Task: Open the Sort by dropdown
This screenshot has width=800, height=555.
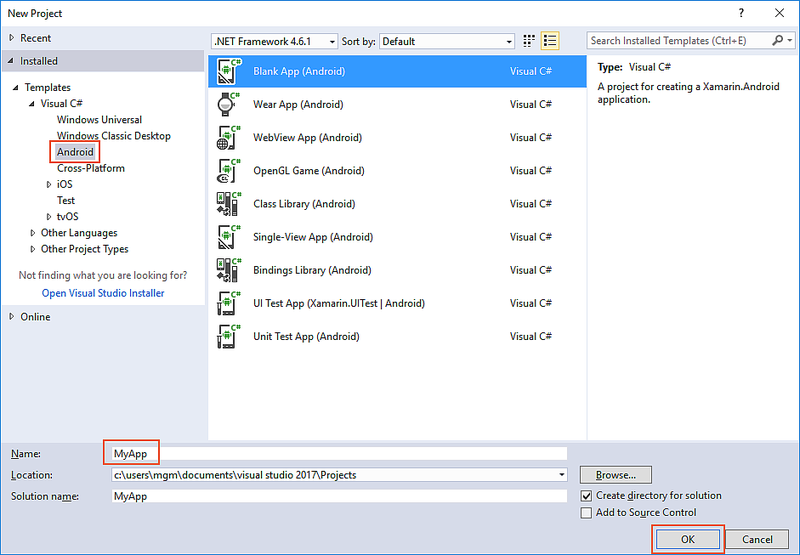Action: 447,41
